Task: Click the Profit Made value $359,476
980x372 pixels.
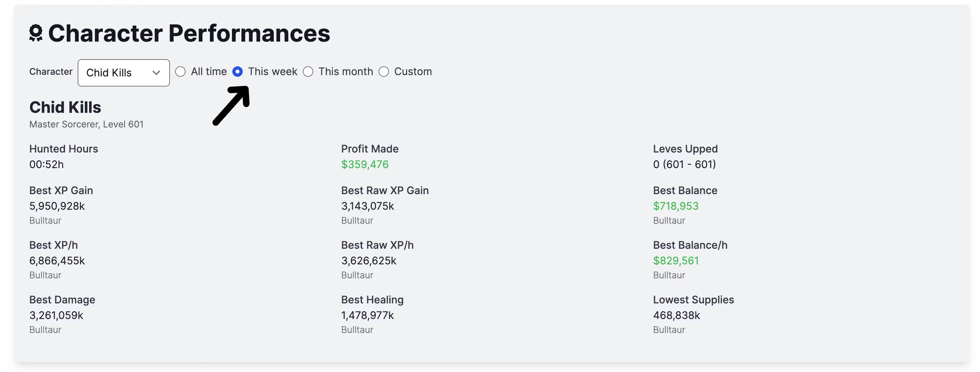Action: point(365,165)
